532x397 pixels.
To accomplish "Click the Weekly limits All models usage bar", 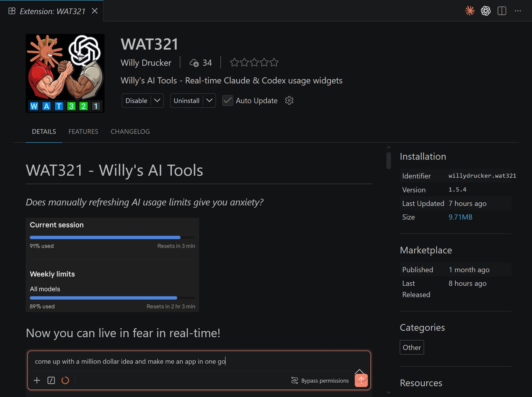I will [113, 298].
